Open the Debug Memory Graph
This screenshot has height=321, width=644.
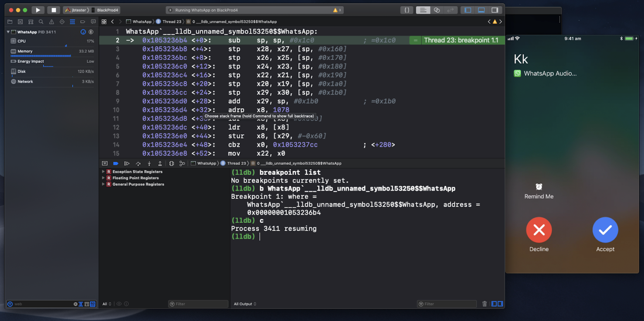pos(182,163)
